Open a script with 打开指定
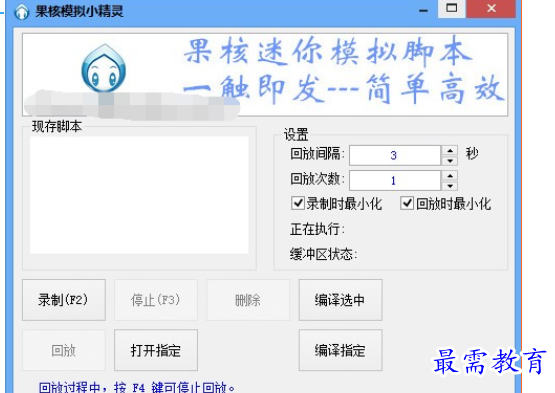Image resolution: width=555 pixels, height=393 pixels. 156,350
